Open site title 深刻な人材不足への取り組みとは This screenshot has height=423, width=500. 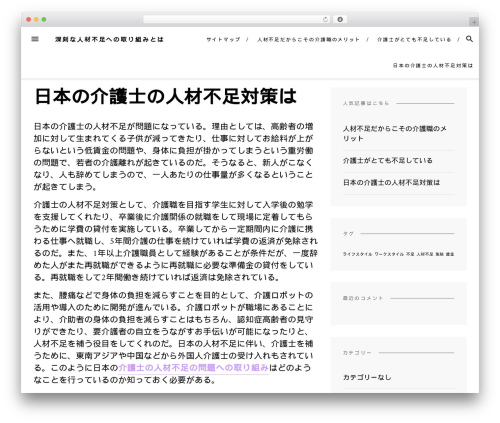(109, 39)
